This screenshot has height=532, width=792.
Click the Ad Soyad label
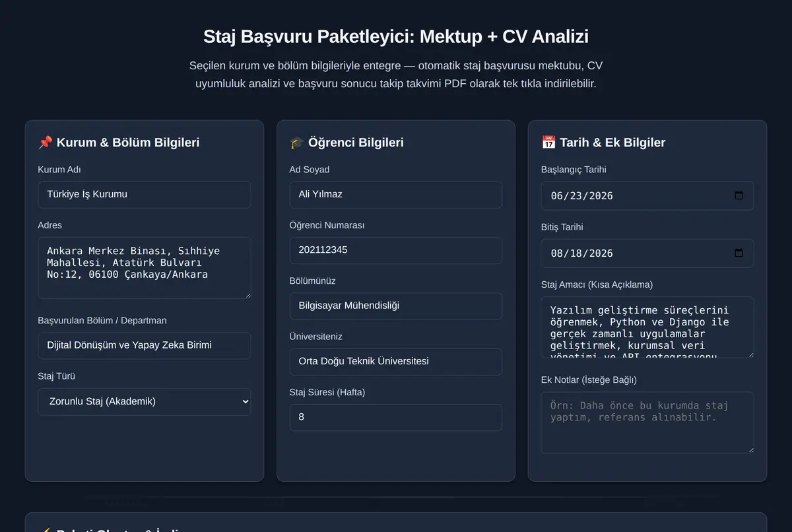click(x=310, y=170)
